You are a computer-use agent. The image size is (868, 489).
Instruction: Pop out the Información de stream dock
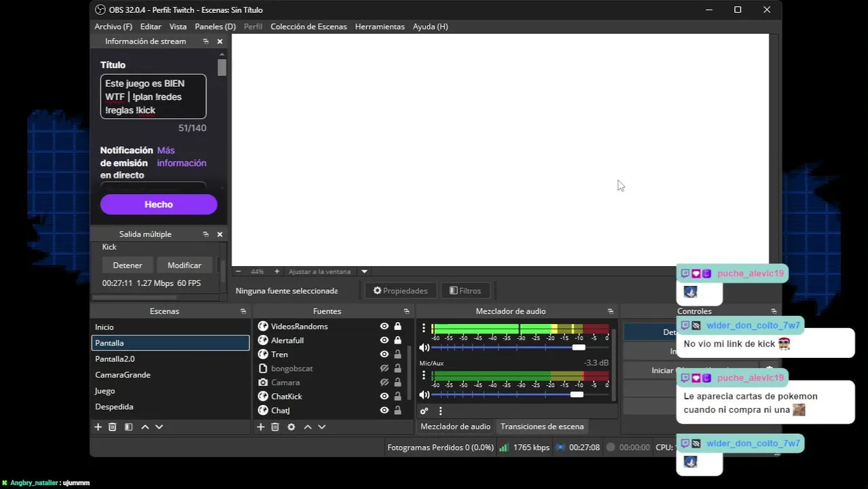tap(206, 41)
